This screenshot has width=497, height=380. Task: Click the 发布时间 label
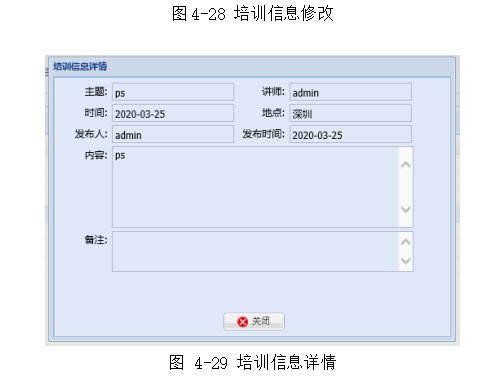coord(263,134)
